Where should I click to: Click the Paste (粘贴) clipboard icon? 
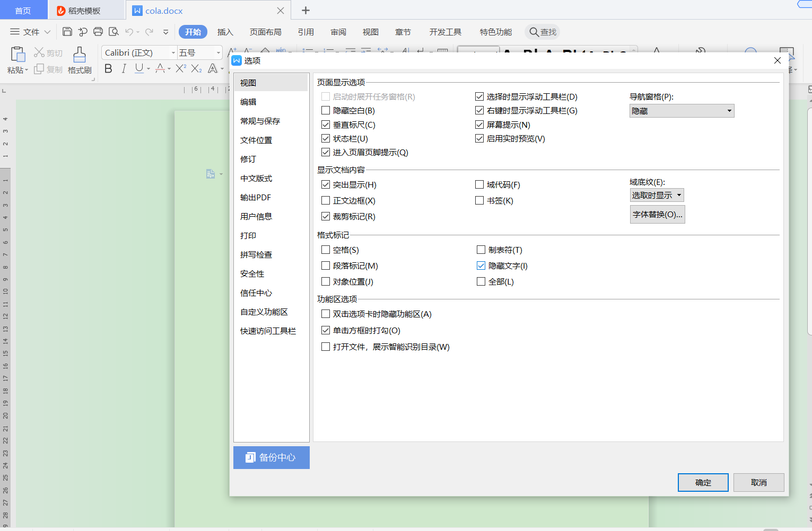pyautogui.click(x=18, y=55)
